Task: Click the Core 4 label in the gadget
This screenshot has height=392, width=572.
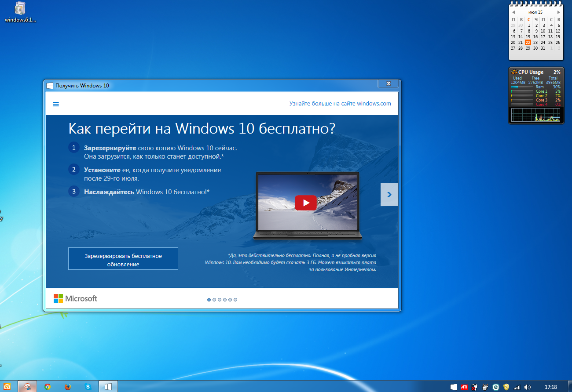Action: tap(542, 105)
